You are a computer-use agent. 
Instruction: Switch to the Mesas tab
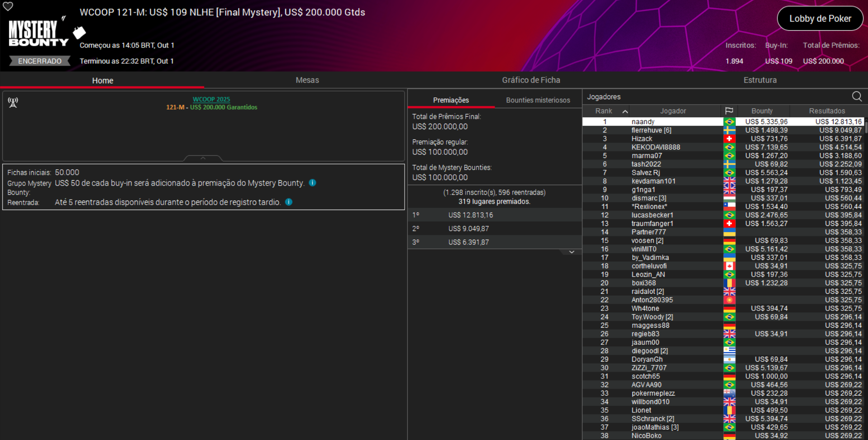[x=307, y=80]
